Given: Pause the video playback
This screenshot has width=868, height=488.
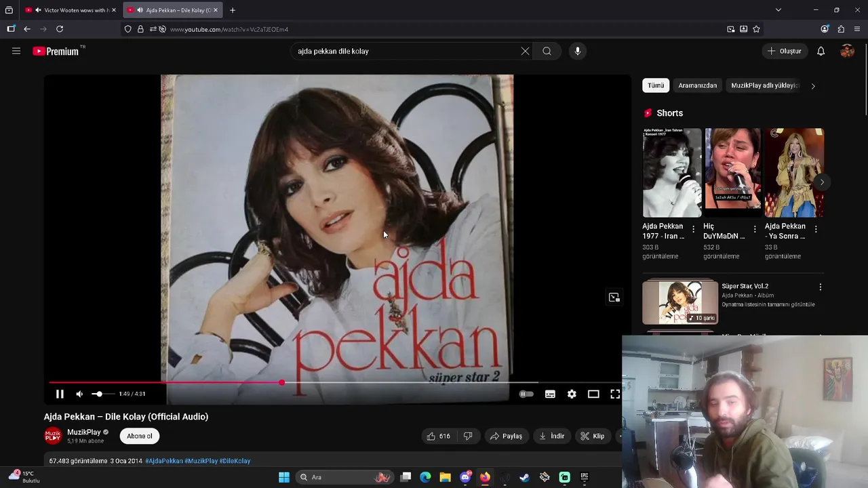Looking at the screenshot, I should coord(60,394).
